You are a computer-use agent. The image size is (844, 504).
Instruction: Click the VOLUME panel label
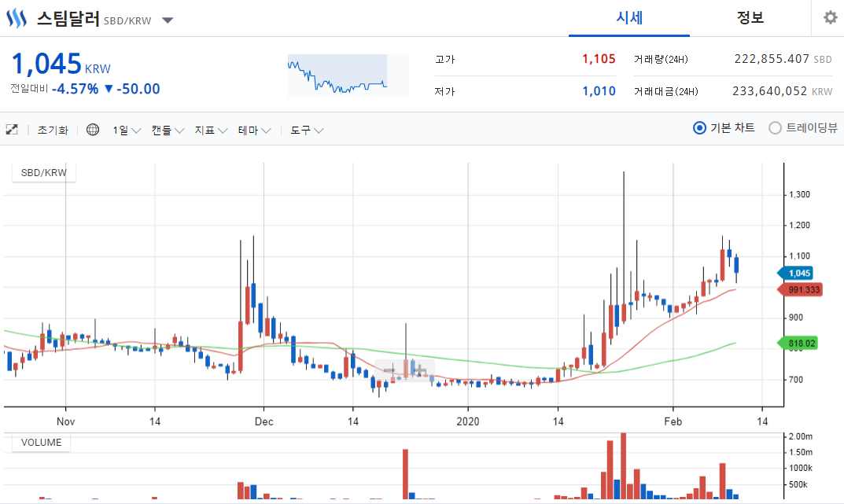[x=42, y=442]
